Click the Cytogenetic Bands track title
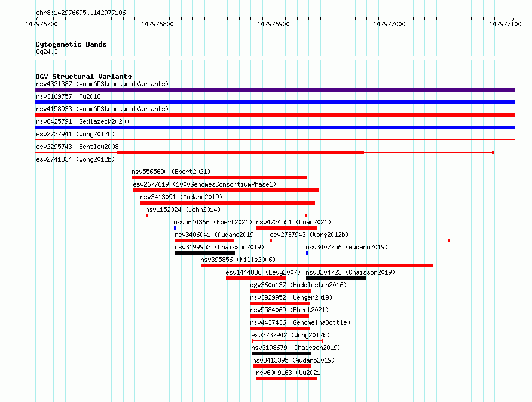The width and height of the screenshot is (532, 402). coord(71,44)
